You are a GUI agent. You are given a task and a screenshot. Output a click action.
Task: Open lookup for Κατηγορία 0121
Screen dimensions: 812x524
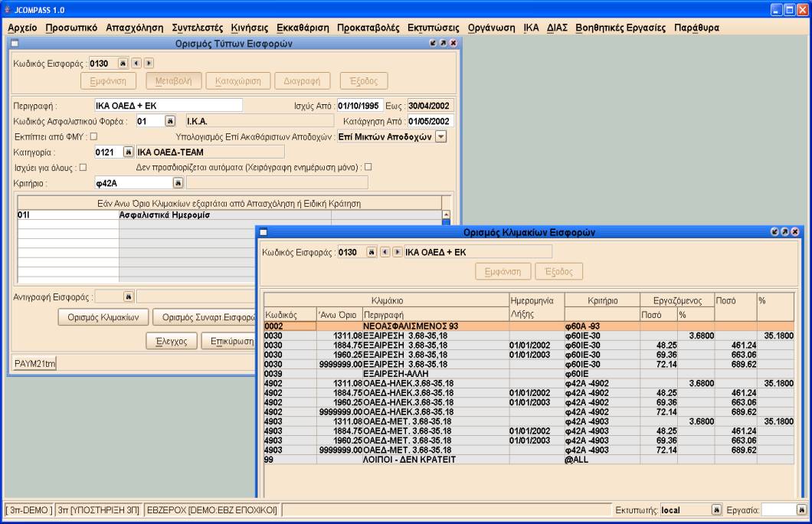[x=128, y=152]
